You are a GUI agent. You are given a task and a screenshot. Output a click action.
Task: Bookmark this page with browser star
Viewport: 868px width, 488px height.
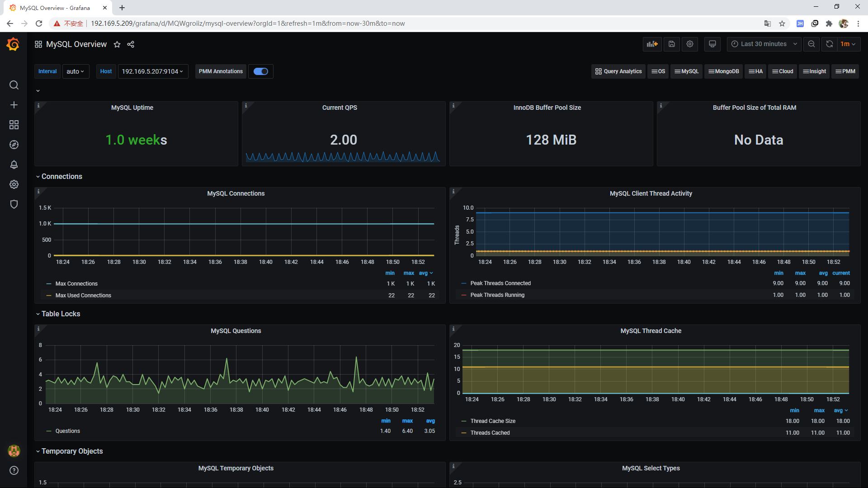[782, 23]
